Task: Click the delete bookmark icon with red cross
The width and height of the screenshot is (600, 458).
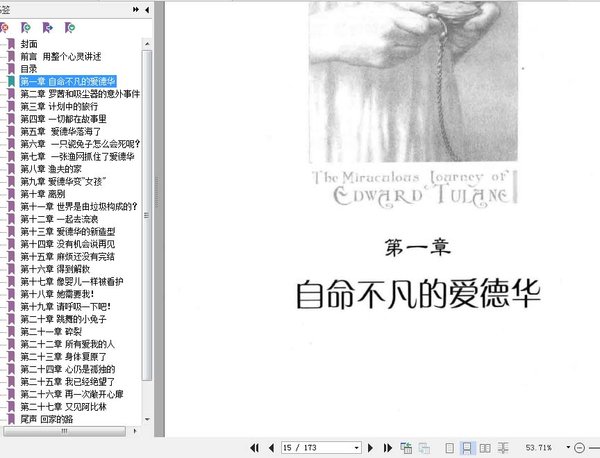Action: (4, 28)
